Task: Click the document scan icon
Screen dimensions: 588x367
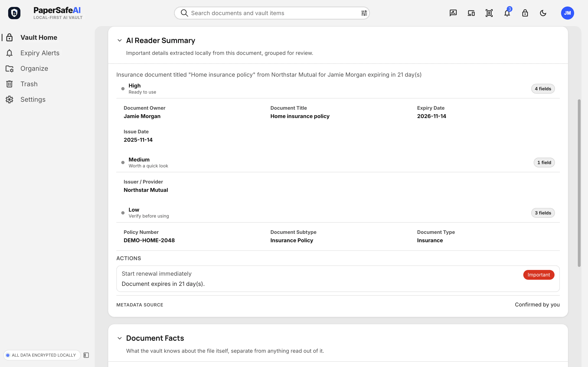Action: point(489,13)
